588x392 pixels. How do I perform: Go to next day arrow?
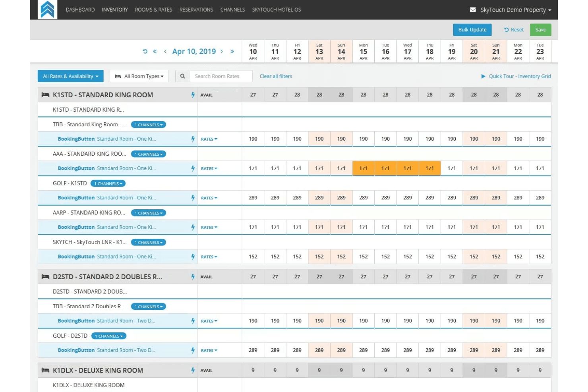click(222, 51)
